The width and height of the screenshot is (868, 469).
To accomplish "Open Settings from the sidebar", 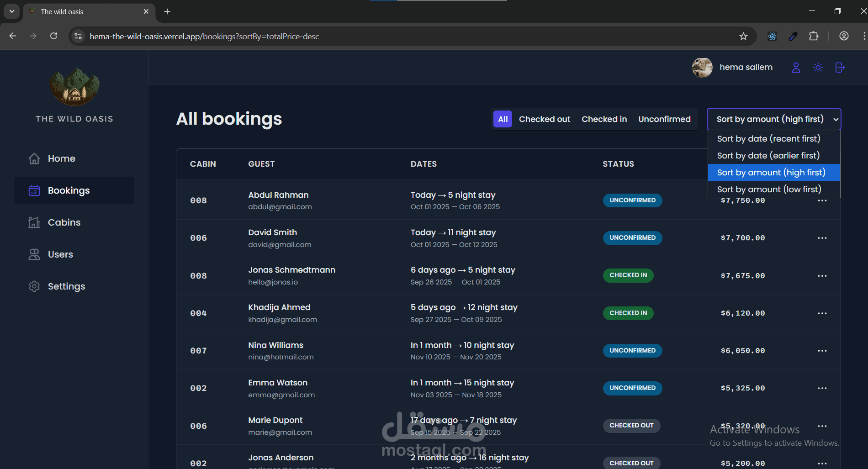I will tap(66, 286).
